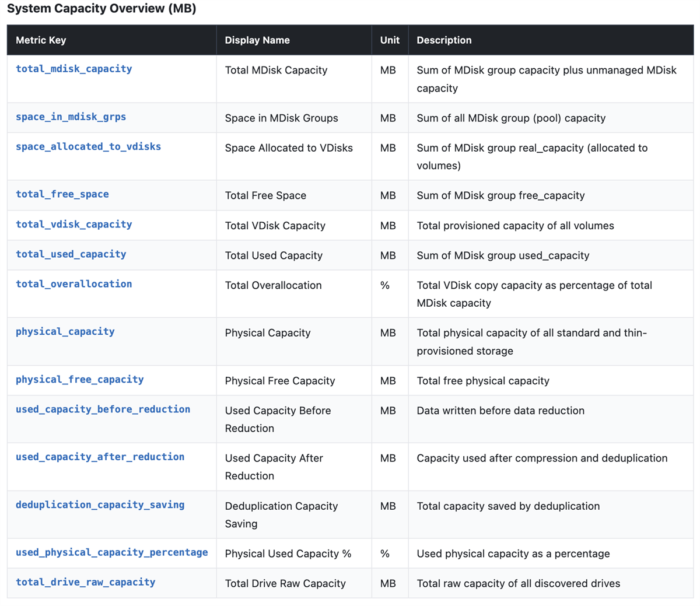Click the Metric Key column header
The image size is (700, 606).
(x=41, y=40)
